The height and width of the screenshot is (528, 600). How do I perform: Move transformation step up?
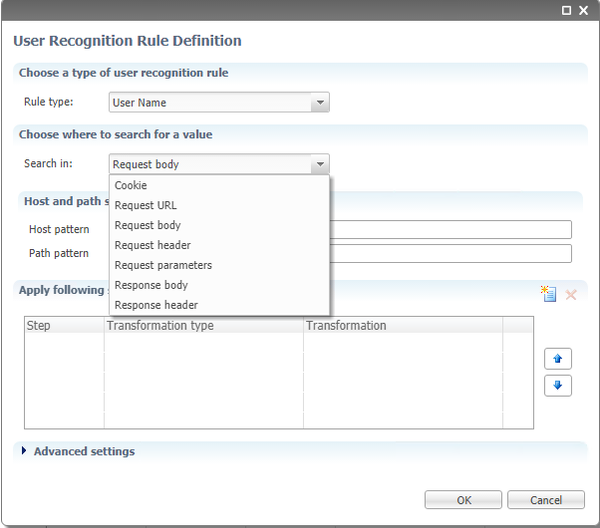pyautogui.click(x=558, y=359)
